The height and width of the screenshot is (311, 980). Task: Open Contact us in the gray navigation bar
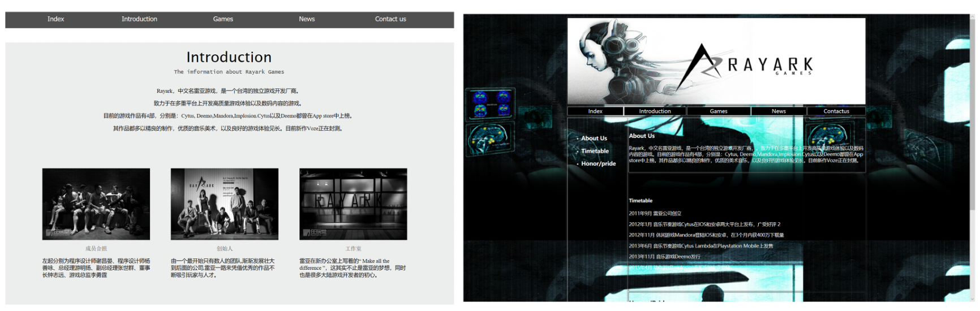click(390, 19)
